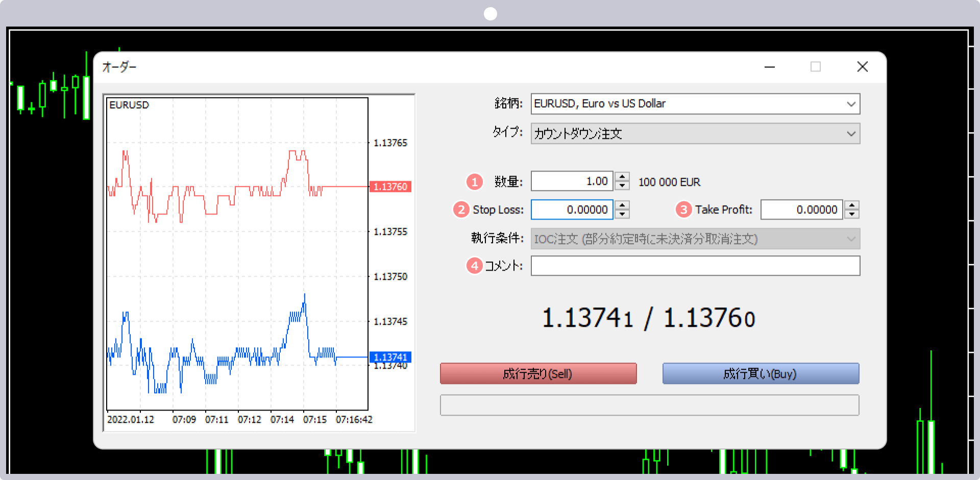Click the Stop Loss value field
The height and width of the screenshot is (480, 980).
572,209
